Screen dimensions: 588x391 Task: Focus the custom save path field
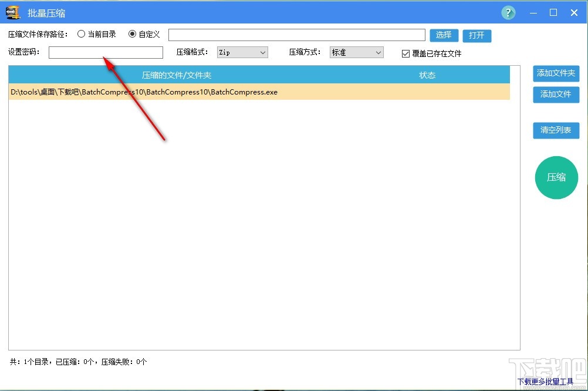[296, 35]
